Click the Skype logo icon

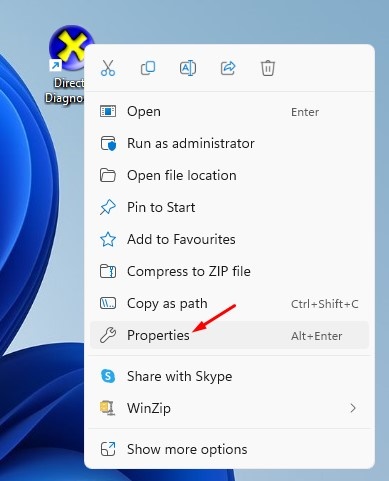(108, 376)
